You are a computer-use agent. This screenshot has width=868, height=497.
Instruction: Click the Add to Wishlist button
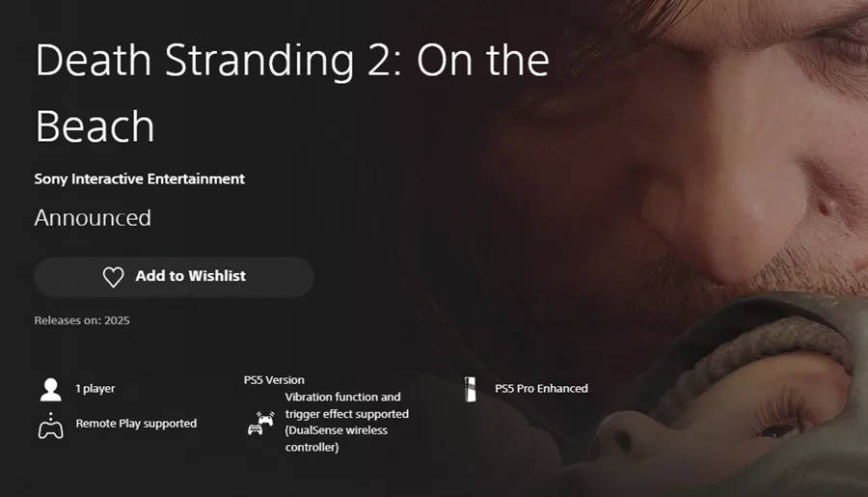174,277
